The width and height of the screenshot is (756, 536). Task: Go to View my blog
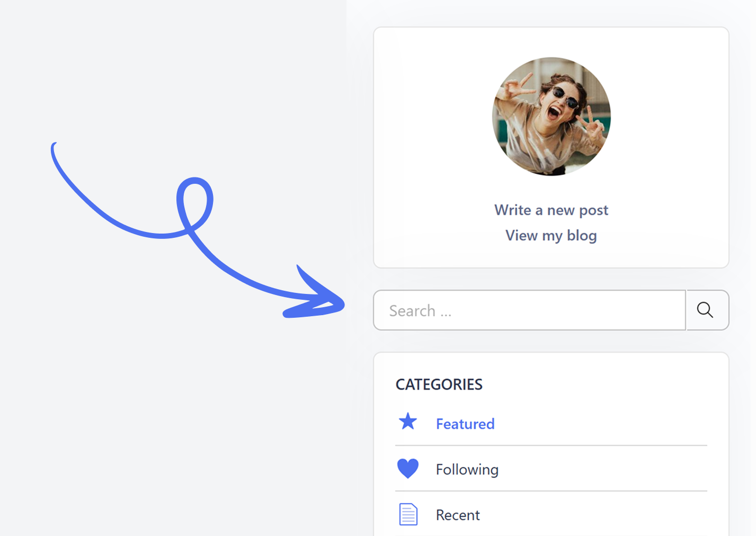pos(551,235)
